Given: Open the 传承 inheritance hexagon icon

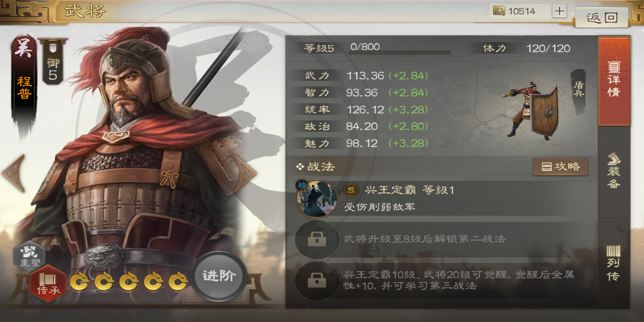Looking at the screenshot, I should [x=48, y=283].
